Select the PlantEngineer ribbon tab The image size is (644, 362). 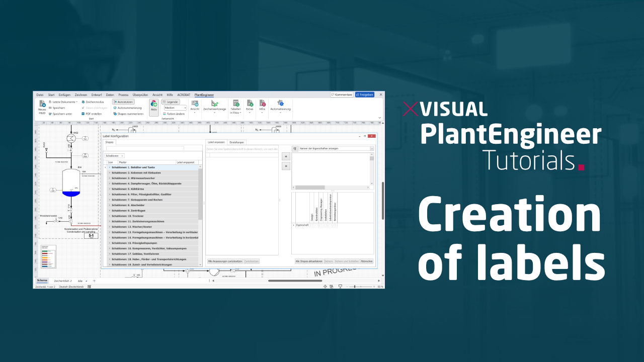click(204, 95)
